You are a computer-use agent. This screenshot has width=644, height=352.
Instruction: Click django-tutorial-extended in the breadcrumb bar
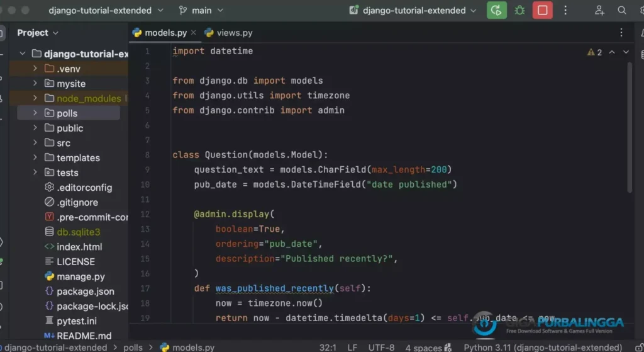[x=55, y=348]
